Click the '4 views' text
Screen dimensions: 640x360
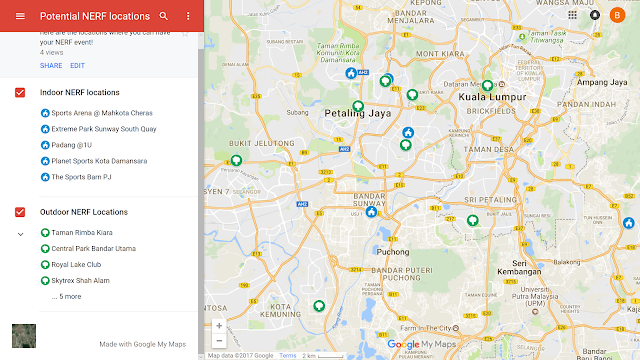coord(51,53)
